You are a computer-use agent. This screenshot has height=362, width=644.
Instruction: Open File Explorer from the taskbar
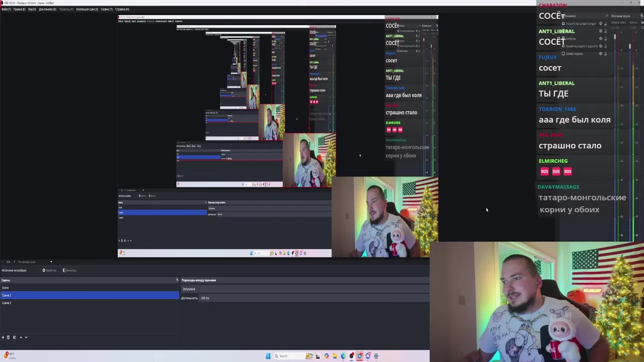tap(335, 356)
